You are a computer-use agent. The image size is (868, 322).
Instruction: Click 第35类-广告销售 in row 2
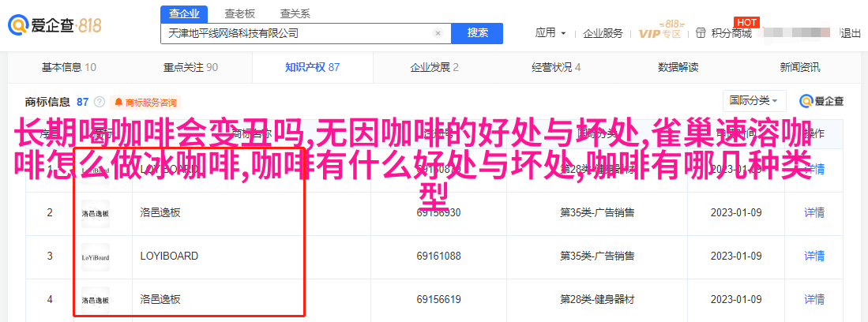(x=597, y=213)
